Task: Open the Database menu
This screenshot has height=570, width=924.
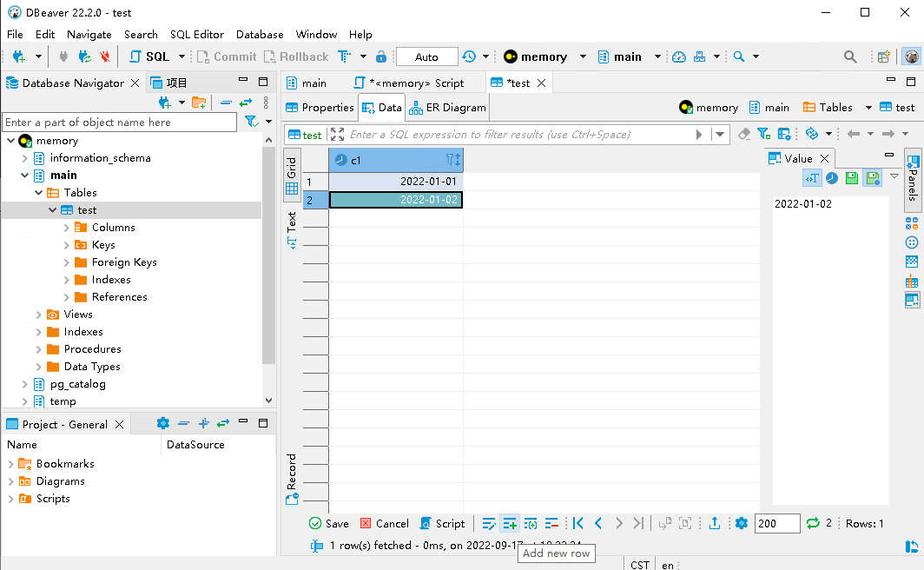Action: (x=259, y=34)
